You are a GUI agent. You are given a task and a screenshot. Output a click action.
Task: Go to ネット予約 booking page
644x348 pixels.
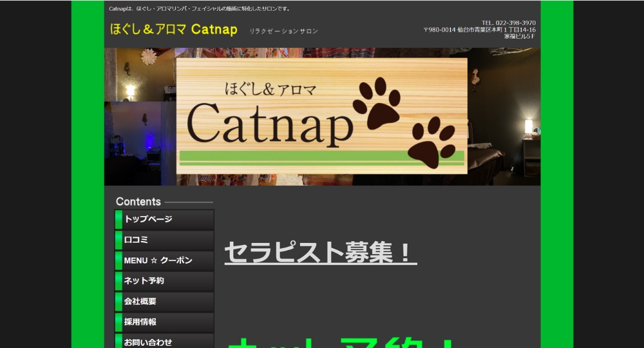[x=164, y=281]
